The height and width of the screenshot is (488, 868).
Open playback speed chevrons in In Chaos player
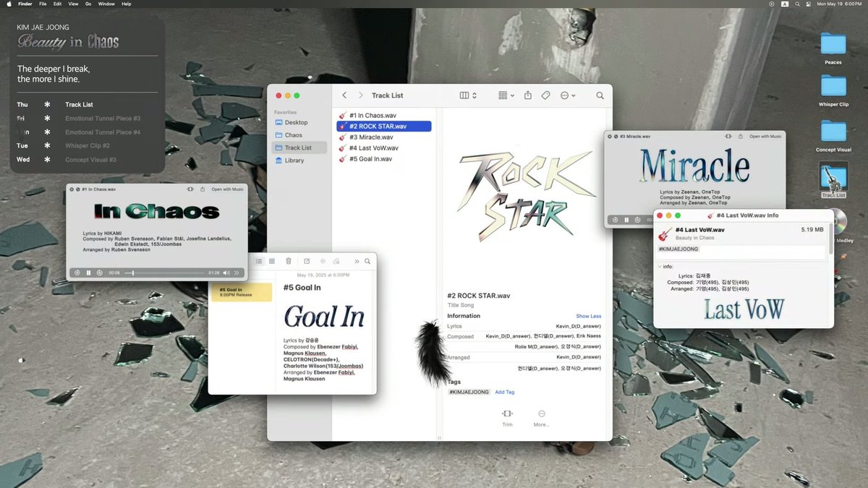pos(237,273)
